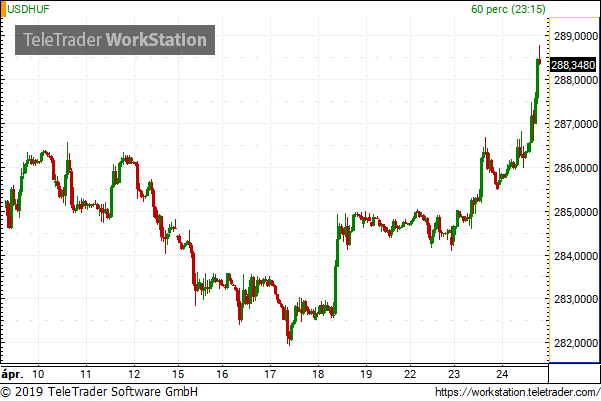The height and width of the screenshot is (401, 601).
Task: Click the 283,0000 price axis label
Action: (x=576, y=299)
